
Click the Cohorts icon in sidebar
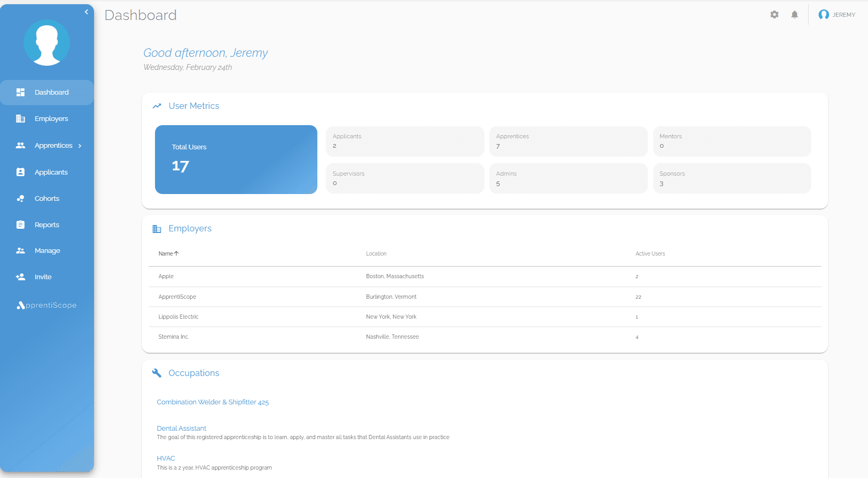pyautogui.click(x=20, y=198)
